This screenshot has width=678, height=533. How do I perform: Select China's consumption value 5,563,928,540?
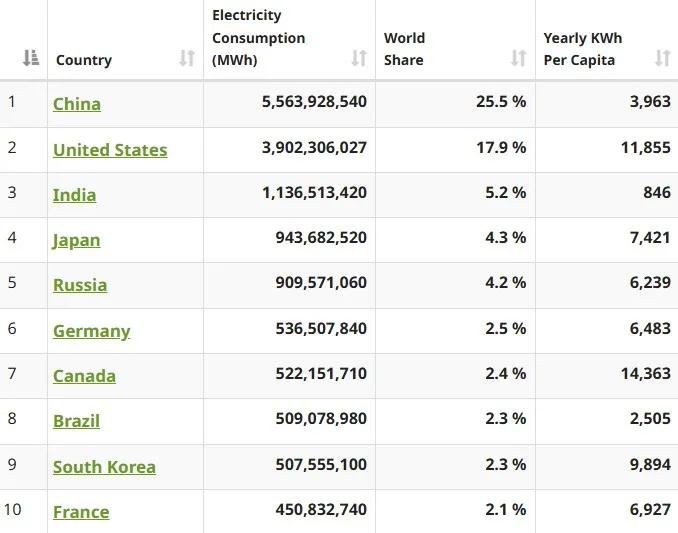pos(314,102)
